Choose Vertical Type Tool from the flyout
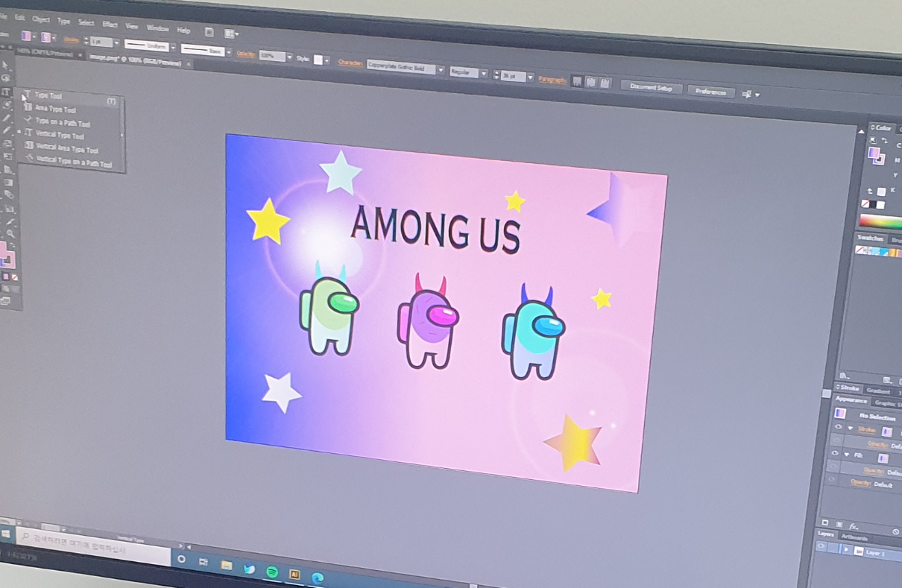The height and width of the screenshot is (588, 902). pos(60,136)
